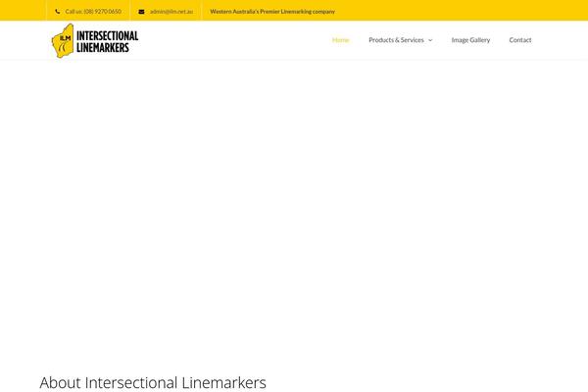Go to the Home menu item
The height and width of the screenshot is (392, 588).
coord(340,40)
